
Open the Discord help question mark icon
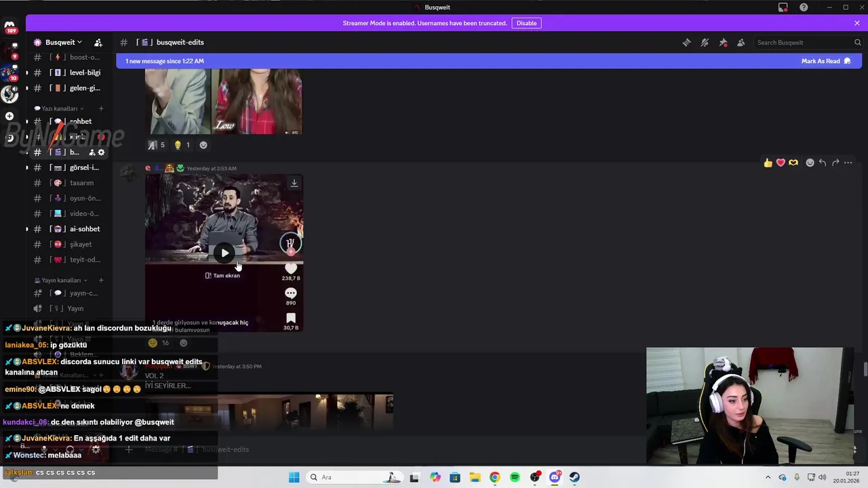(804, 7)
